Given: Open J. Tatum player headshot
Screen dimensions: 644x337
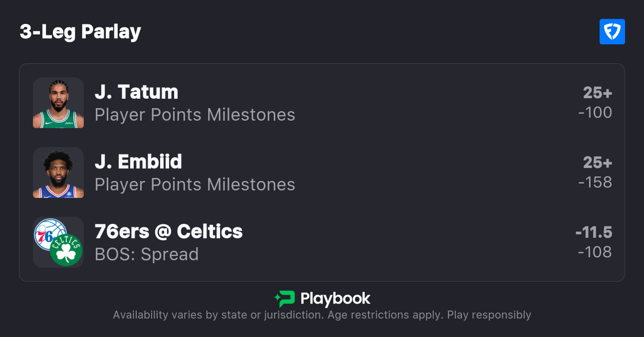Looking at the screenshot, I should (58, 103).
